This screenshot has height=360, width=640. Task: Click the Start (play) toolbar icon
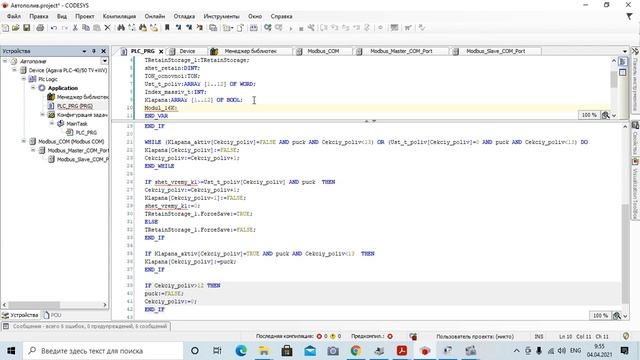click(291, 28)
